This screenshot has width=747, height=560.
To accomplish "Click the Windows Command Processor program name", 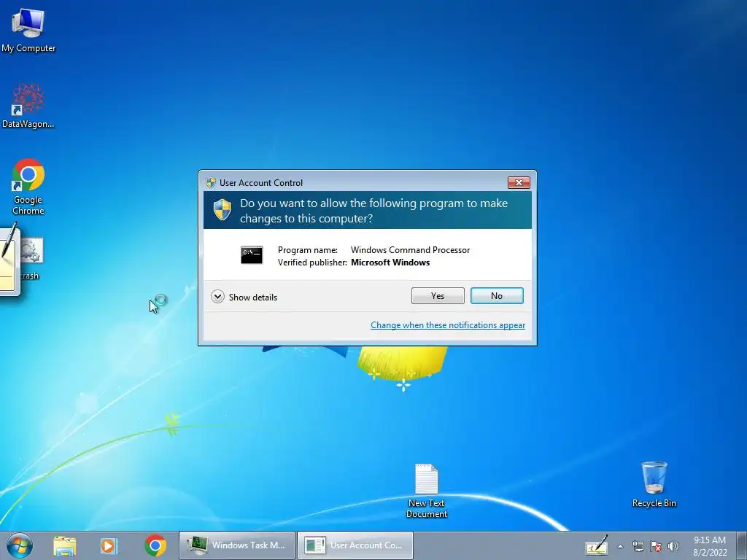I will point(410,250).
